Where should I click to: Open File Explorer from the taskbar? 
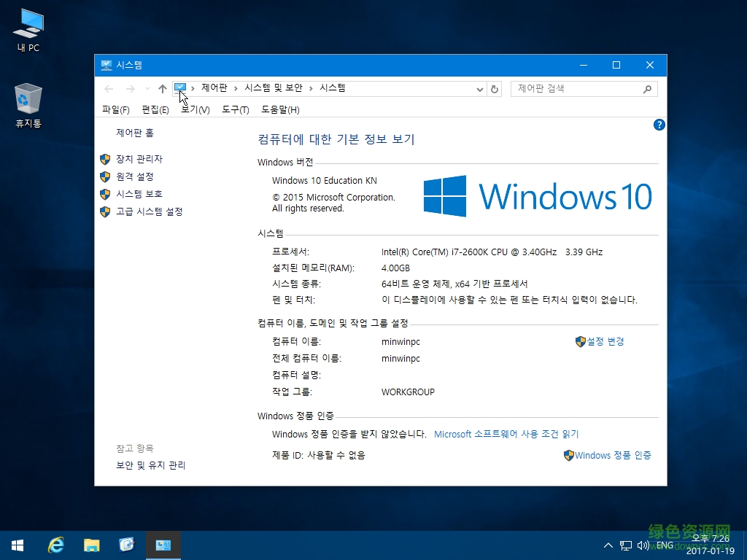[91, 545]
